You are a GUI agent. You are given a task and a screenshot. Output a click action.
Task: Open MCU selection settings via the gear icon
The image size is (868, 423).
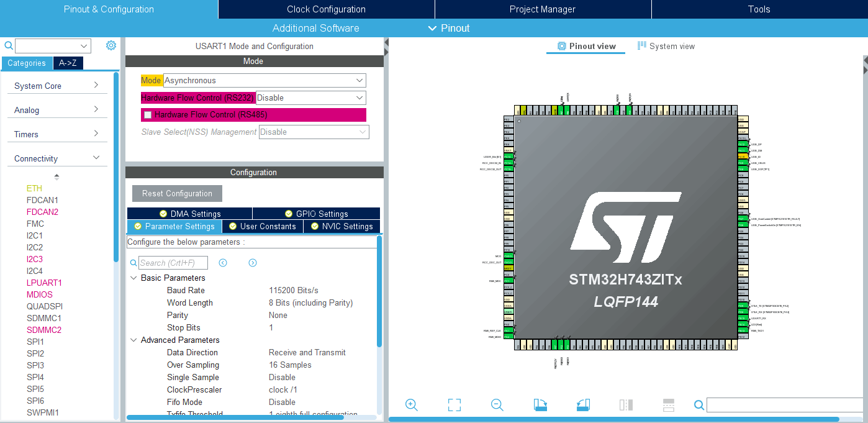click(x=111, y=45)
